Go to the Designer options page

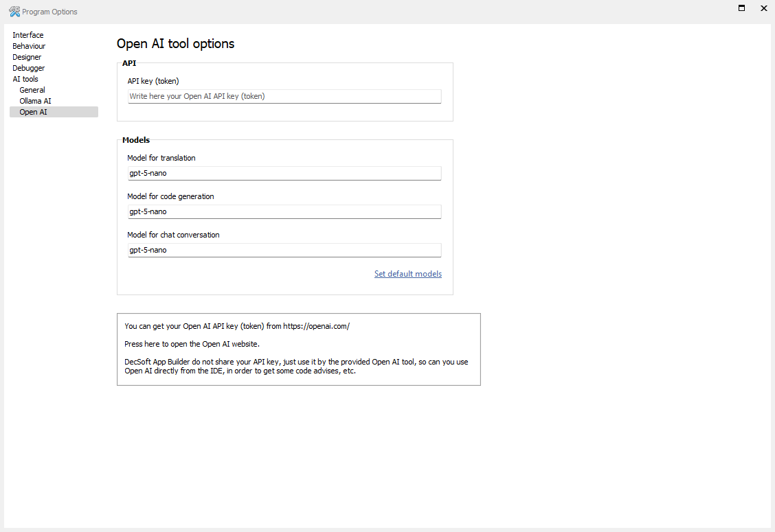coord(27,57)
